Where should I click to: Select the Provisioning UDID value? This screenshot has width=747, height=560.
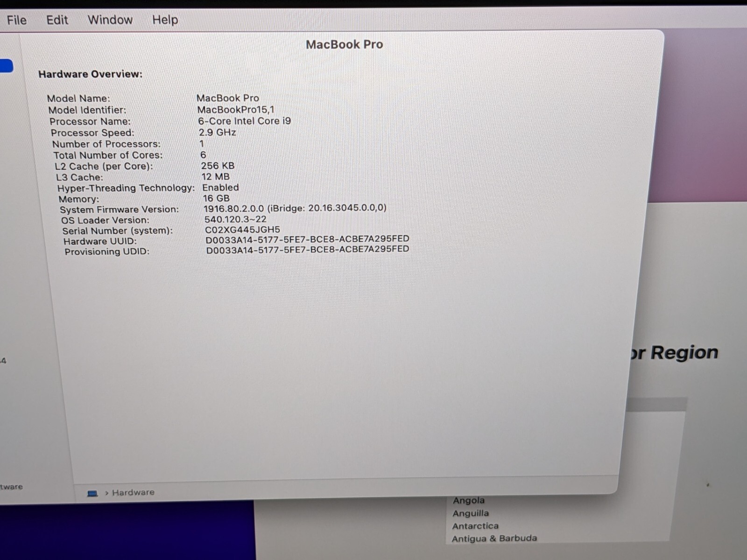tap(308, 249)
